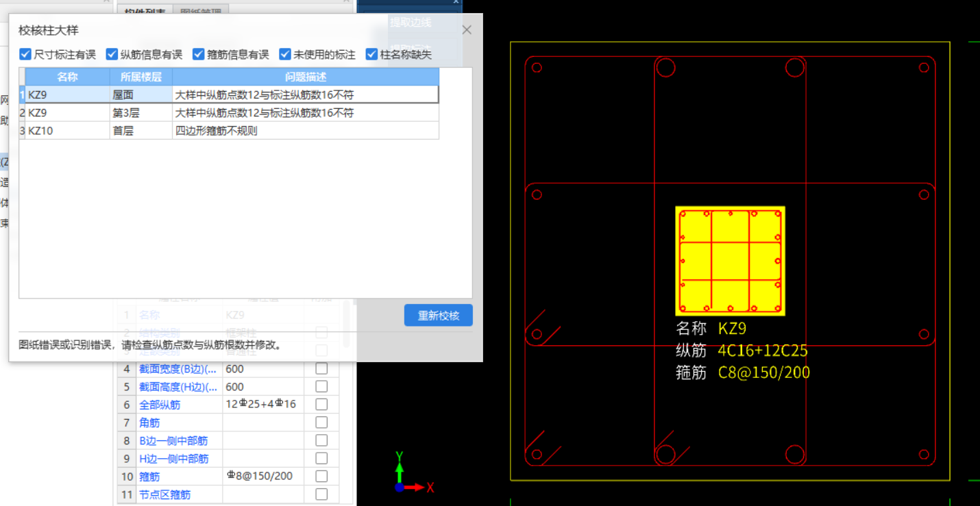Click the 截面高度(H边) property name
This screenshot has width=980, height=506.
177,387
